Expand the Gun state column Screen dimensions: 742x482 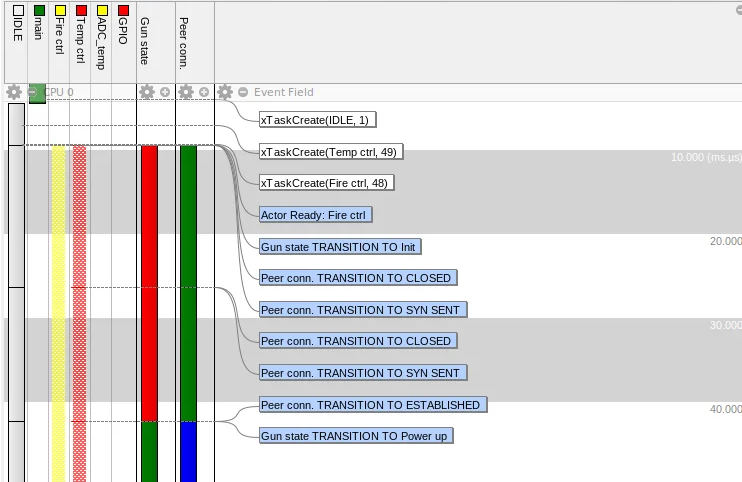pos(165,92)
